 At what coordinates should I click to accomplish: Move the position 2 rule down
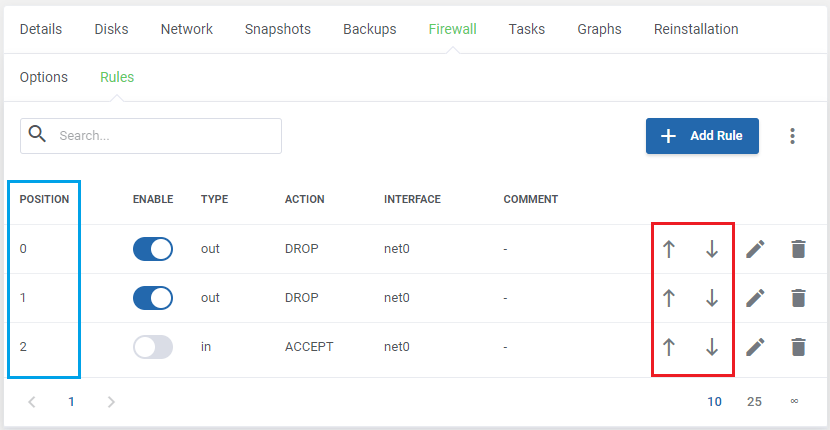(712, 347)
